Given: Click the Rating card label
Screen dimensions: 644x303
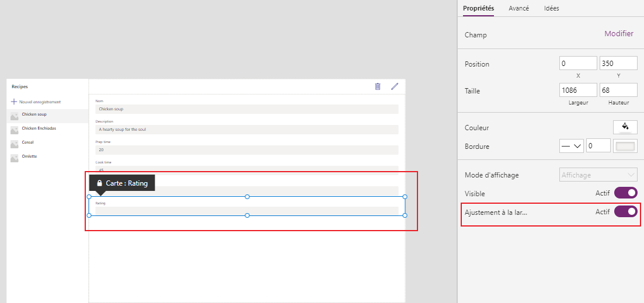Looking at the screenshot, I should point(100,203).
